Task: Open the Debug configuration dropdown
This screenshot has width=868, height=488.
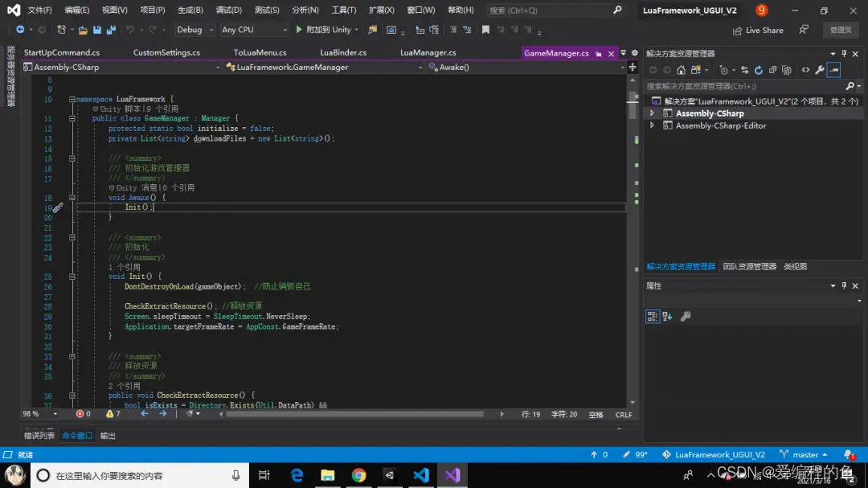Action: point(192,29)
